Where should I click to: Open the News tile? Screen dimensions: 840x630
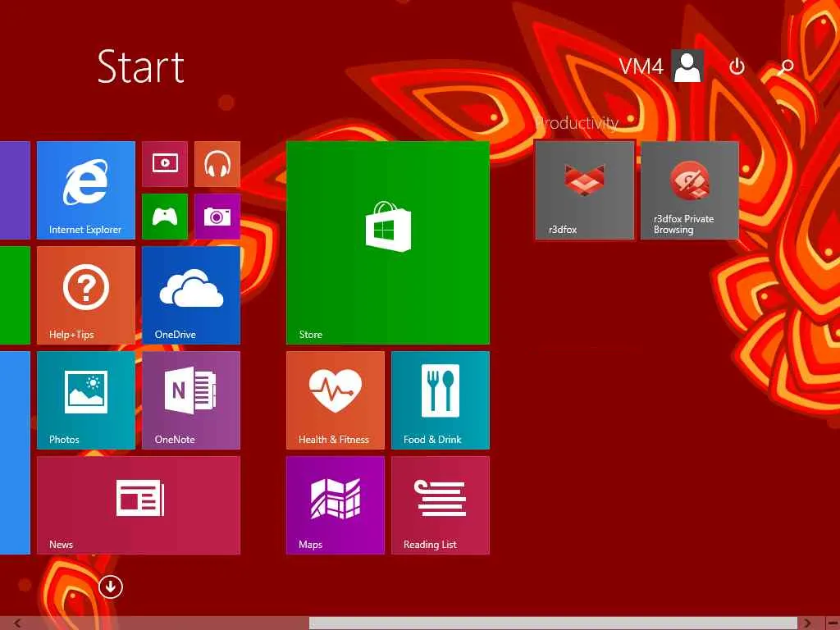coord(138,505)
